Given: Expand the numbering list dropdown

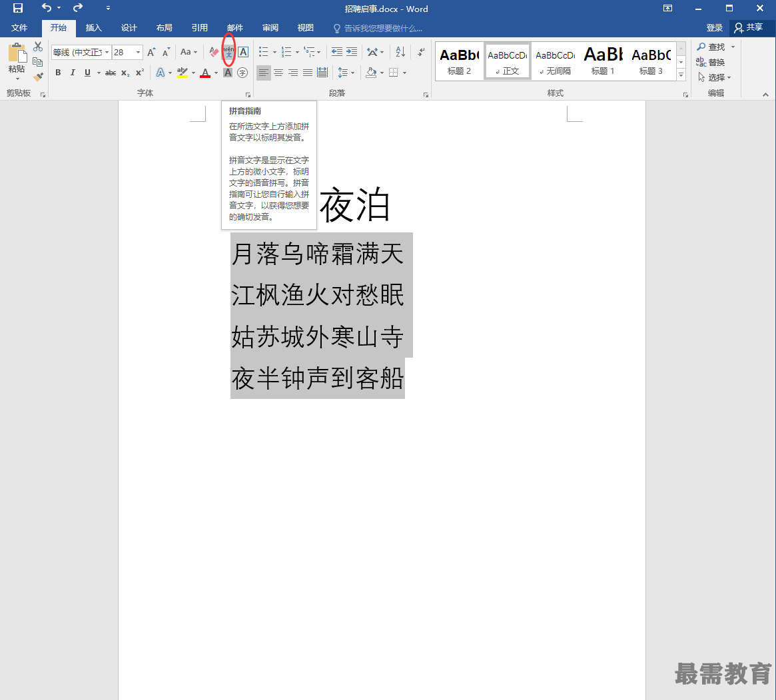Looking at the screenshot, I should (x=297, y=52).
